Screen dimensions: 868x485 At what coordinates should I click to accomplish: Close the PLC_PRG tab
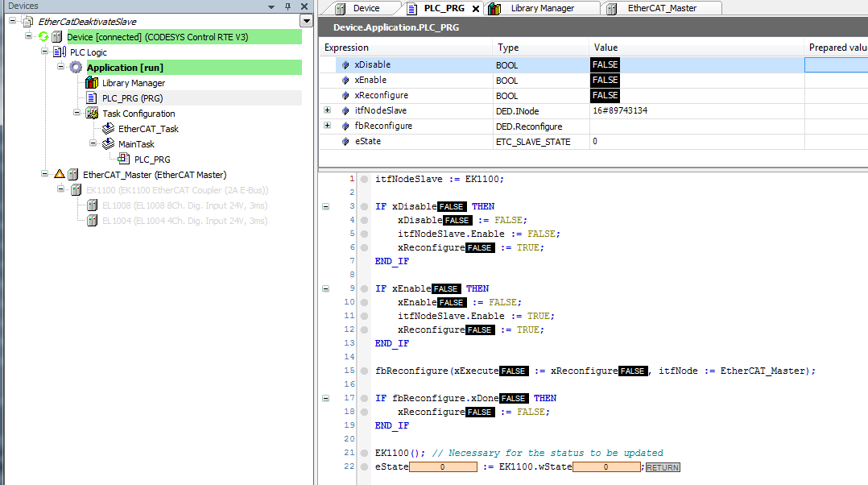(476, 9)
